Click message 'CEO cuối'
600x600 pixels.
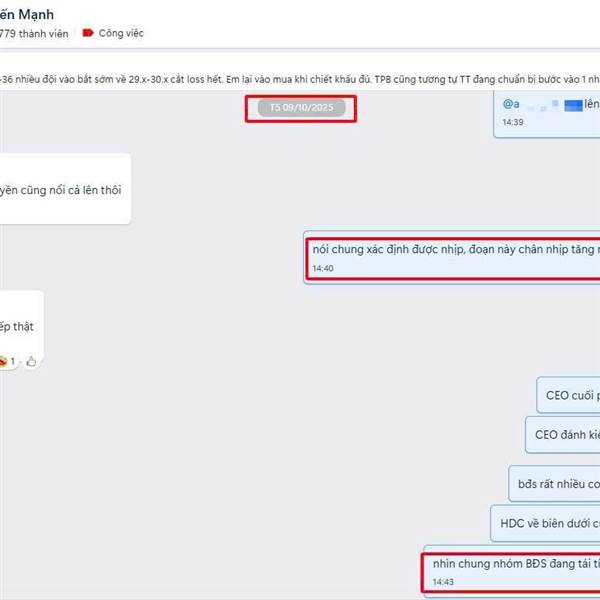[568, 395]
